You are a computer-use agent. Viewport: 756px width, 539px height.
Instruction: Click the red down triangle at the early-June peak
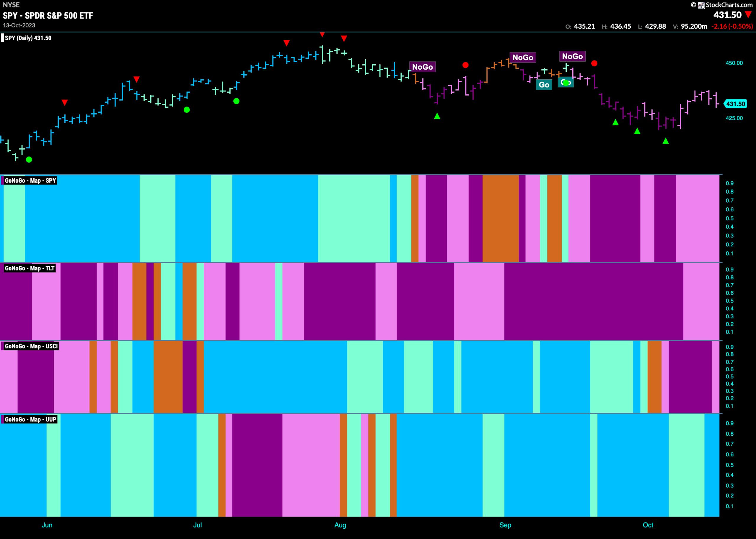coord(65,103)
